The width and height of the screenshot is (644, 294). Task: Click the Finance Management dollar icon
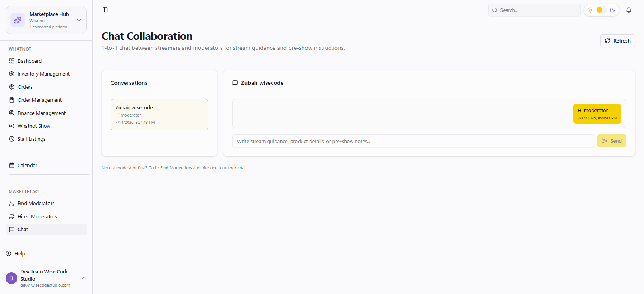(x=12, y=113)
